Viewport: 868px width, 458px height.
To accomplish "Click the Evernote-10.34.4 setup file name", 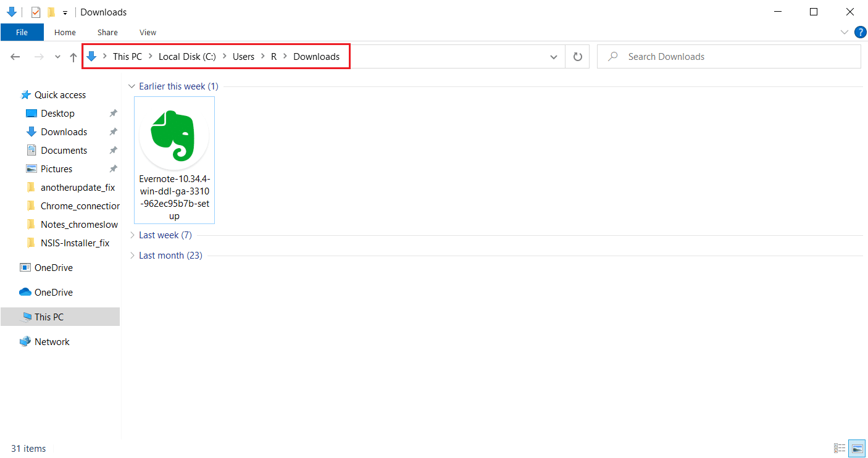I will pyautogui.click(x=174, y=198).
